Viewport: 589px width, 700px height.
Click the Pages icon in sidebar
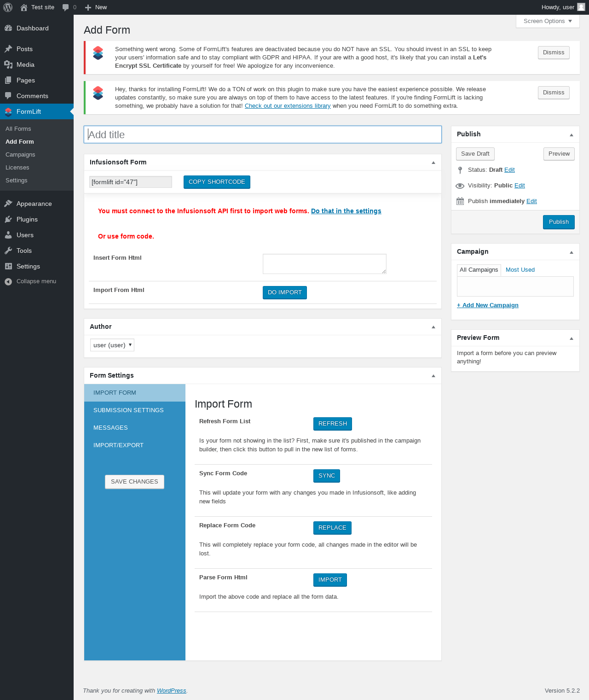pyautogui.click(x=8, y=80)
